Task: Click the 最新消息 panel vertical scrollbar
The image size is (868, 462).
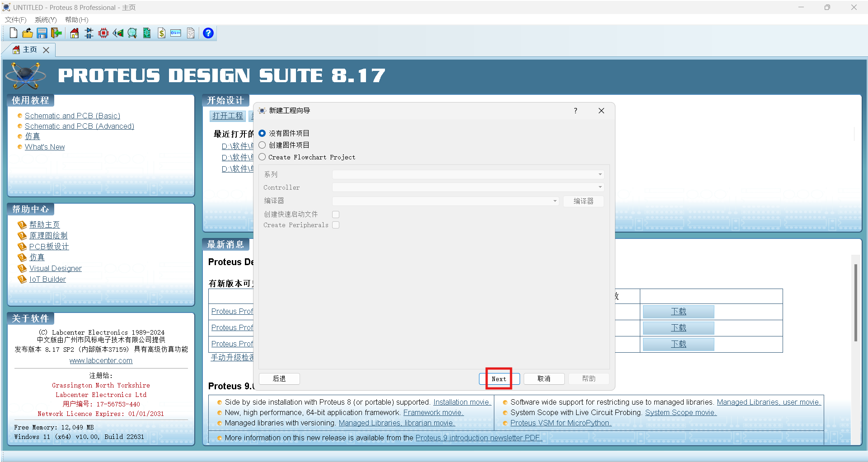Action: point(855,303)
